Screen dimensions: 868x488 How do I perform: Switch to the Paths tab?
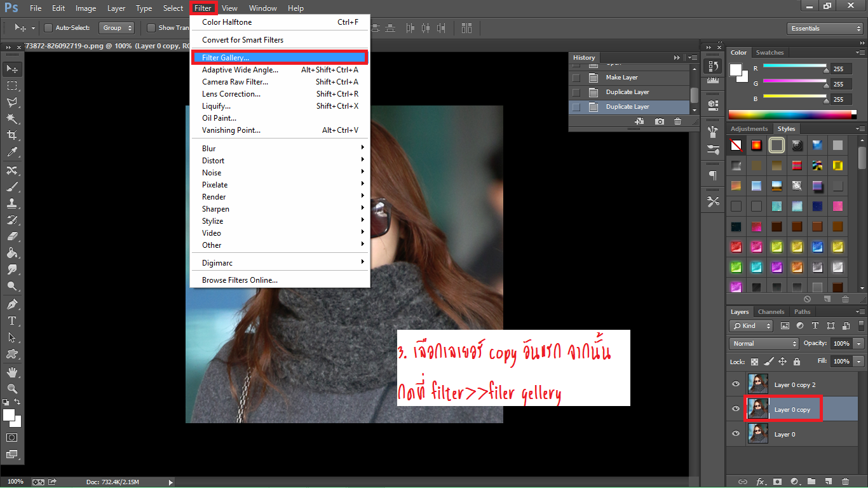click(x=803, y=312)
